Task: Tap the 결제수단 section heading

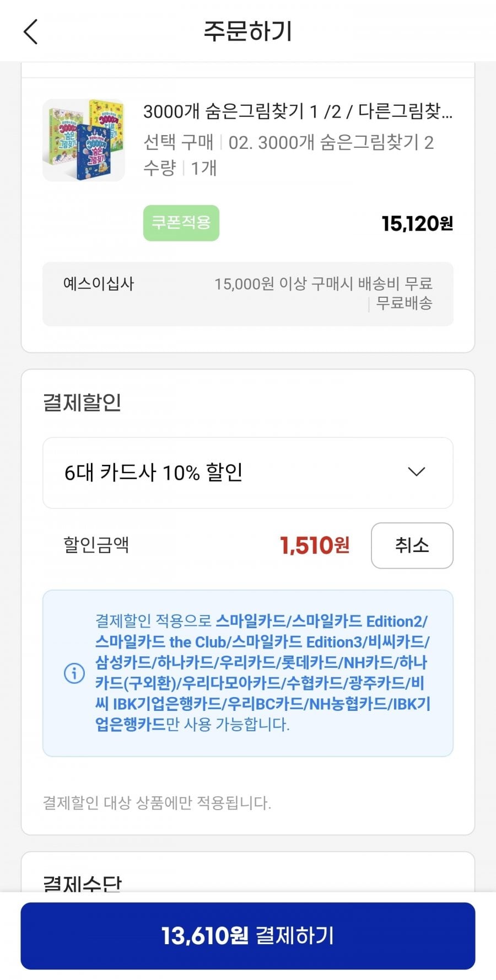Action: [x=82, y=882]
